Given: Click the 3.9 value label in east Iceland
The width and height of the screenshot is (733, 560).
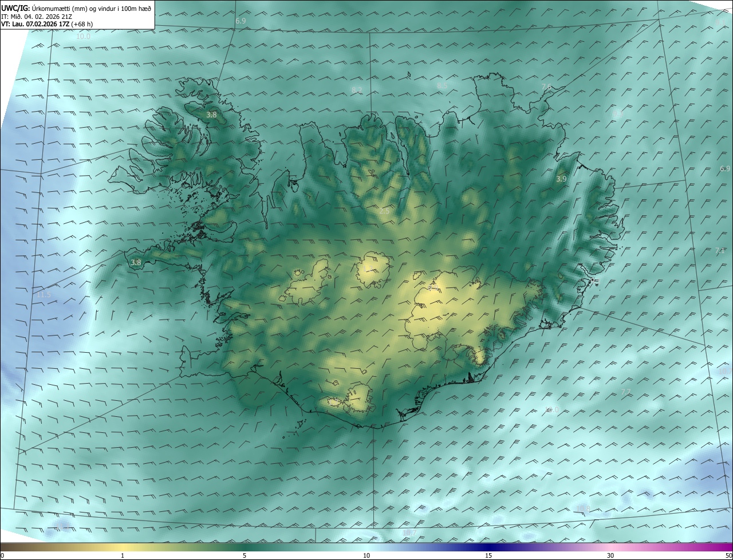Looking at the screenshot, I should (x=561, y=179).
